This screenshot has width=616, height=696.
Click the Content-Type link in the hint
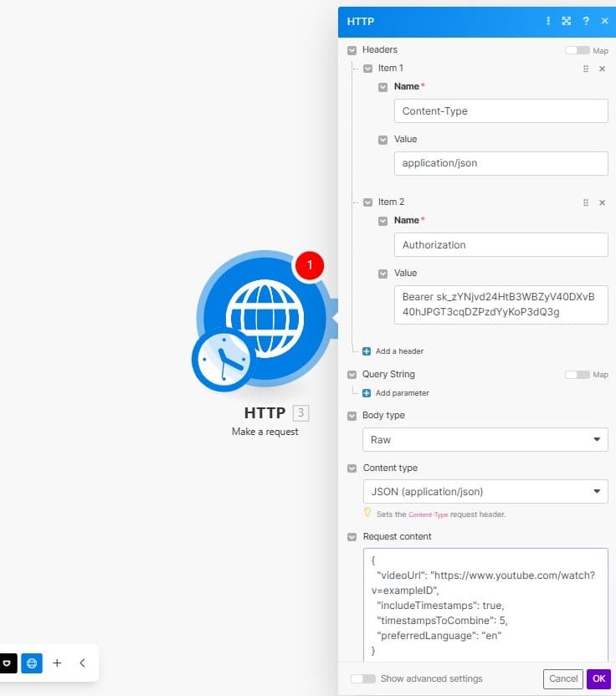point(429,514)
